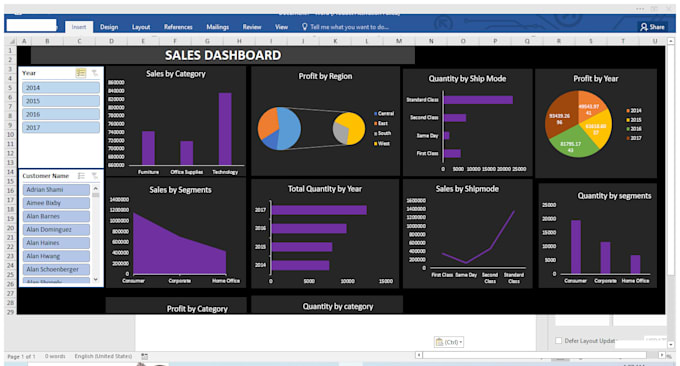Select column header D

111,41
